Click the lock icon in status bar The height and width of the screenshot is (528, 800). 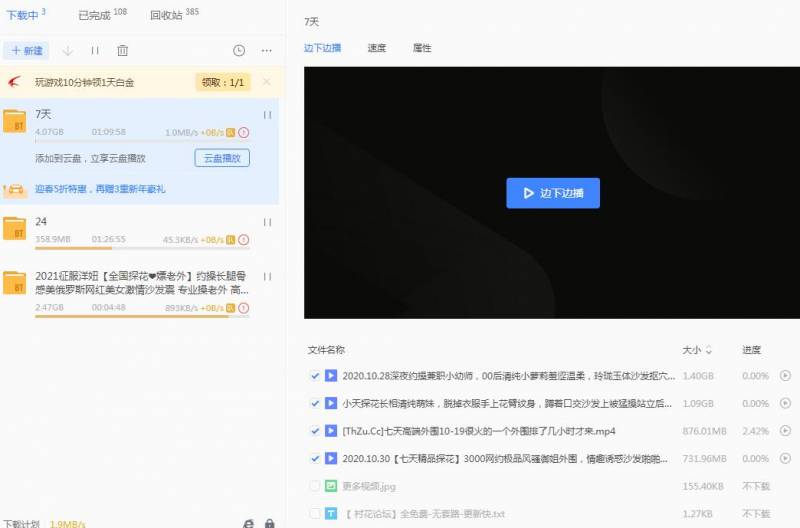(x=270, y=523)
